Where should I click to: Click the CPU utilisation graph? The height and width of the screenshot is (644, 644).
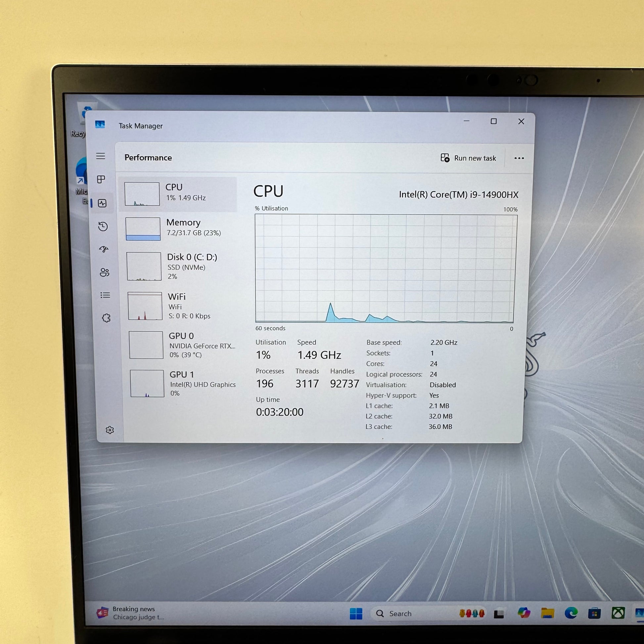386,268
